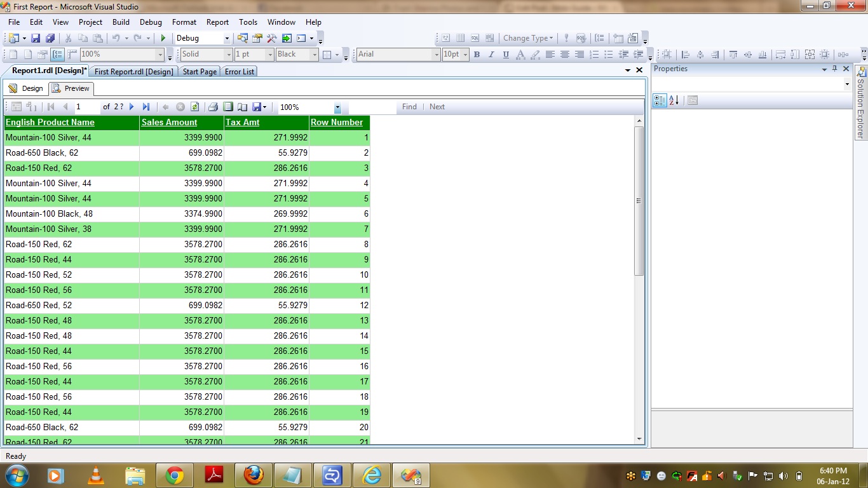Open the Debug configuration dropdown
This screenshot has width=868, height=488.
(227, 39)
